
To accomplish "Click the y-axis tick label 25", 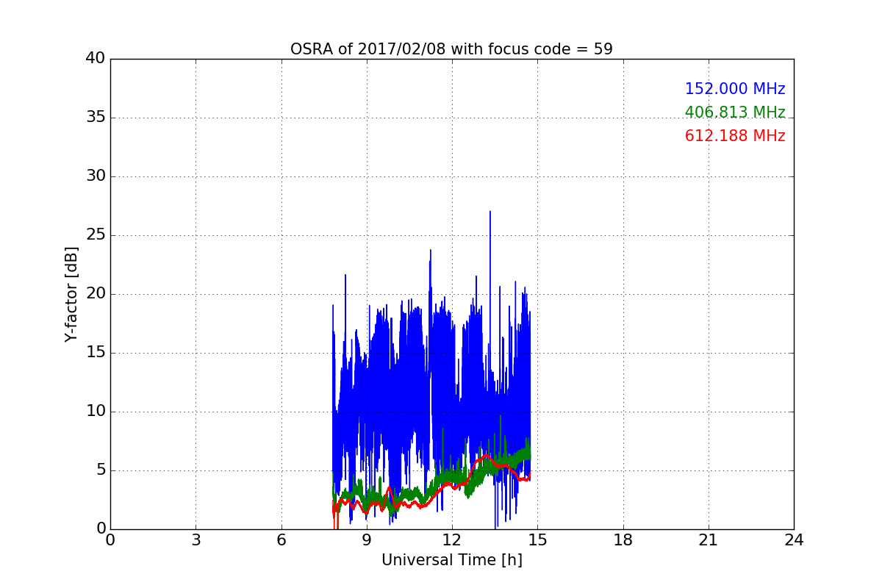I will [96, 235].
